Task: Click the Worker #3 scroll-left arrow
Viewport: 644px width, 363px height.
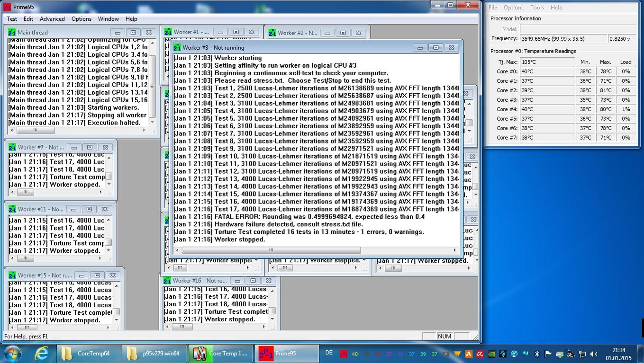Action: click(177, 250)
